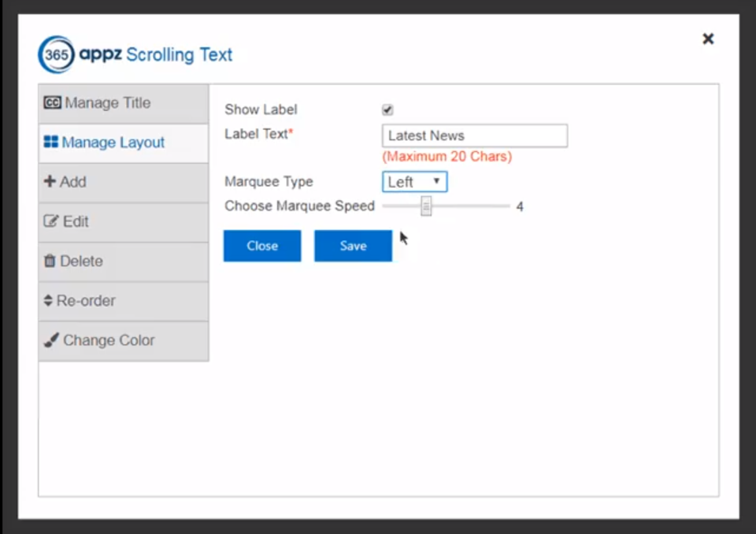
Task: Click the plus icon beside Add
Action: click(50, 182)
